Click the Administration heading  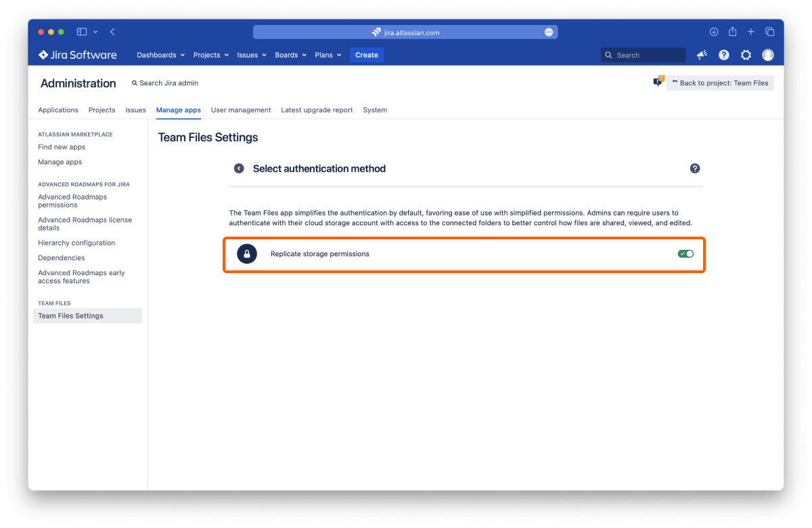[x=78, y=83]
